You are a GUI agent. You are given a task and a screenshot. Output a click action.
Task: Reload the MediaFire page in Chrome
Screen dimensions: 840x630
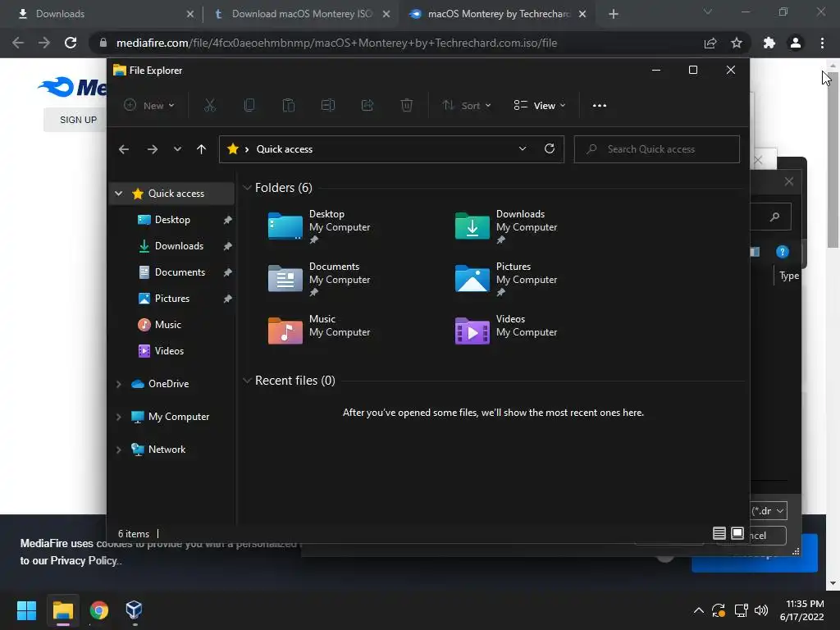tap(71, 43)
